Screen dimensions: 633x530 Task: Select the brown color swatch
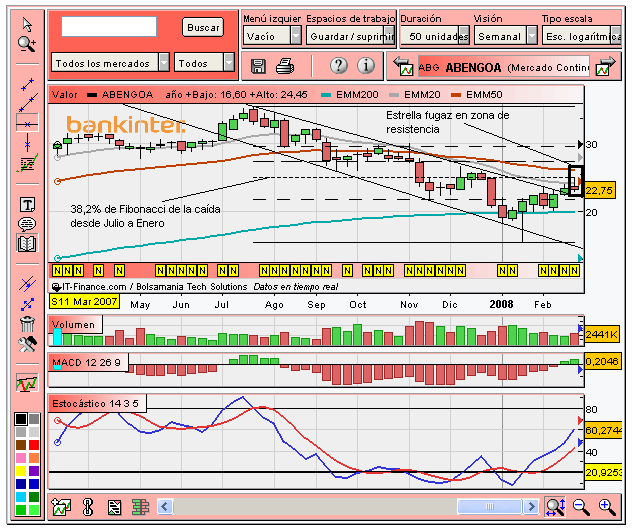[x=21, y=444]
